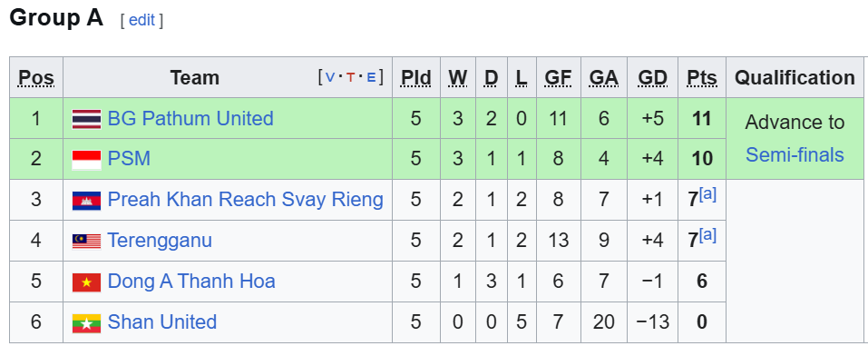The width and height of the screenshot is (868, 346).
Task: Open BG Pathum United team page
Action: pos(190,119)
